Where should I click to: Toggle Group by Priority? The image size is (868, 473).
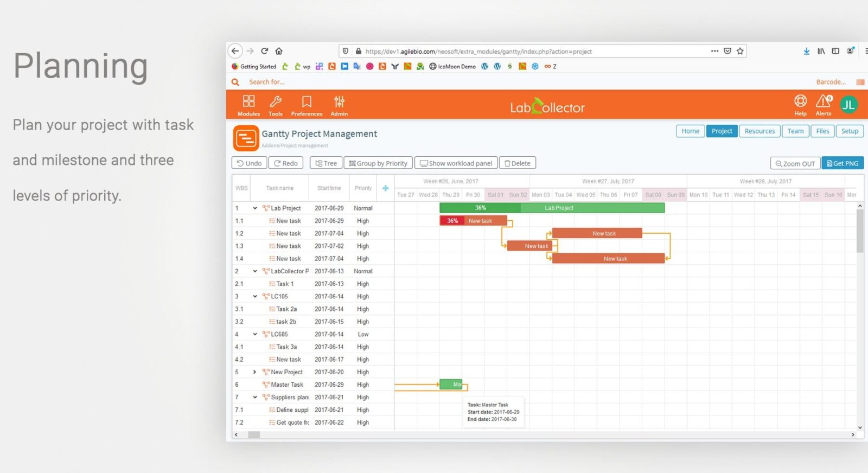(378, 163)
